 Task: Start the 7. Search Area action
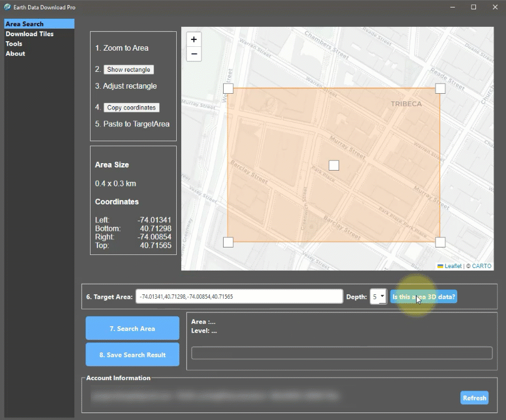(x=132, y=328)
